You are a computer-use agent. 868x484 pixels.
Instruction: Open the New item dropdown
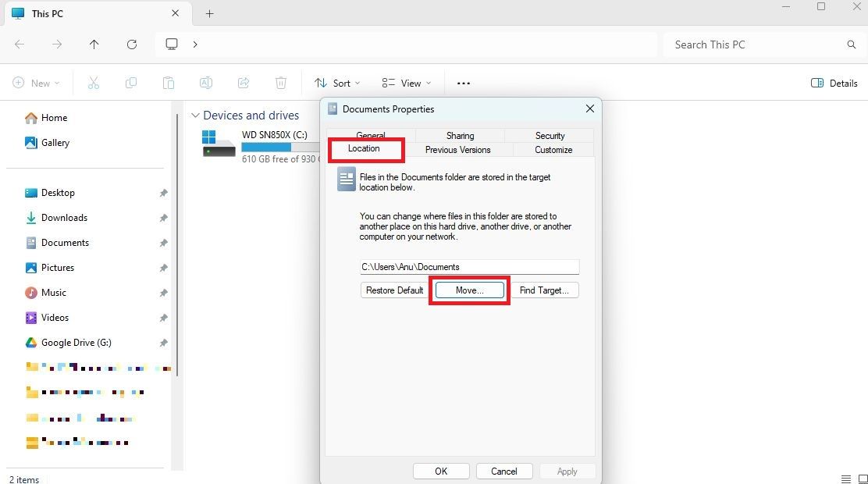pos(36,83)
